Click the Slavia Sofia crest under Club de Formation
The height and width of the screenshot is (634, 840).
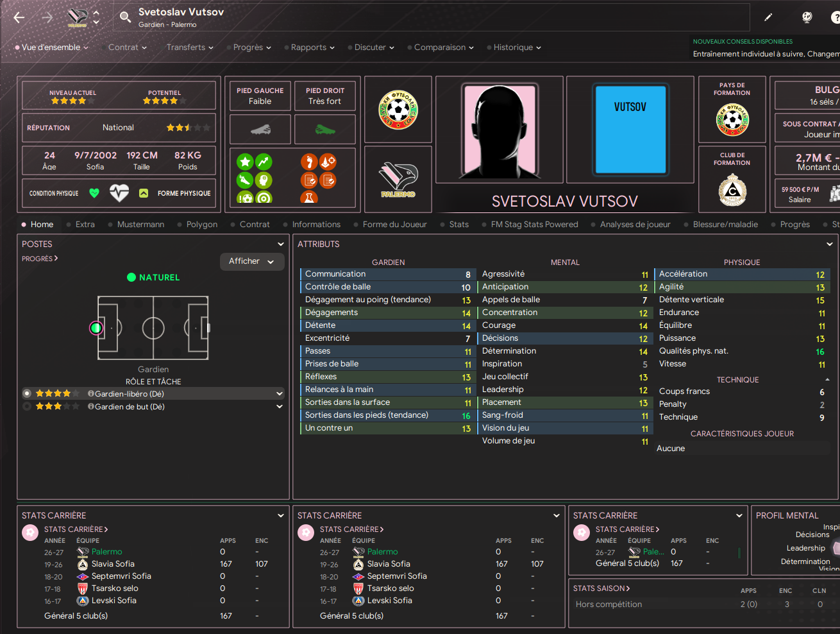click(x=732, y=191)
